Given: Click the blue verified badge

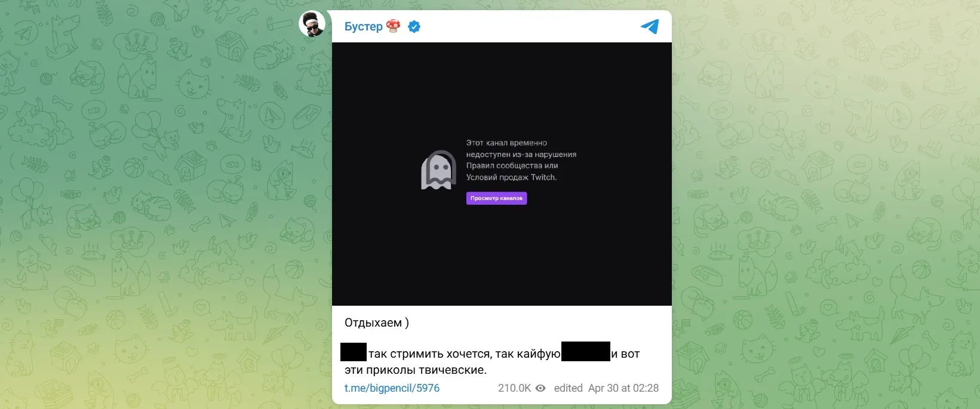Looking at the screenshot, I should click(414, 26).
